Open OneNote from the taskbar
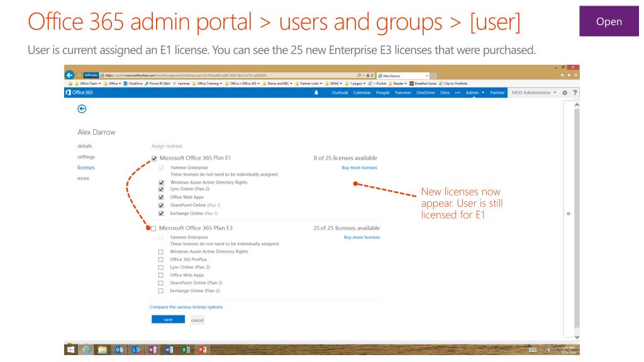The image size is (644, 362). click(152, 349)
